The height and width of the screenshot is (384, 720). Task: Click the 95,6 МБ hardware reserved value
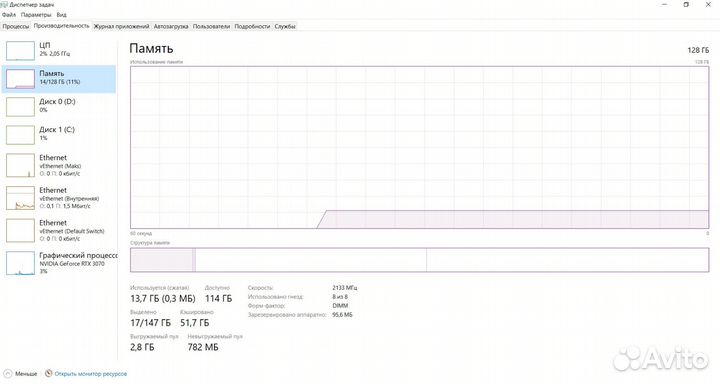[342, 315]
